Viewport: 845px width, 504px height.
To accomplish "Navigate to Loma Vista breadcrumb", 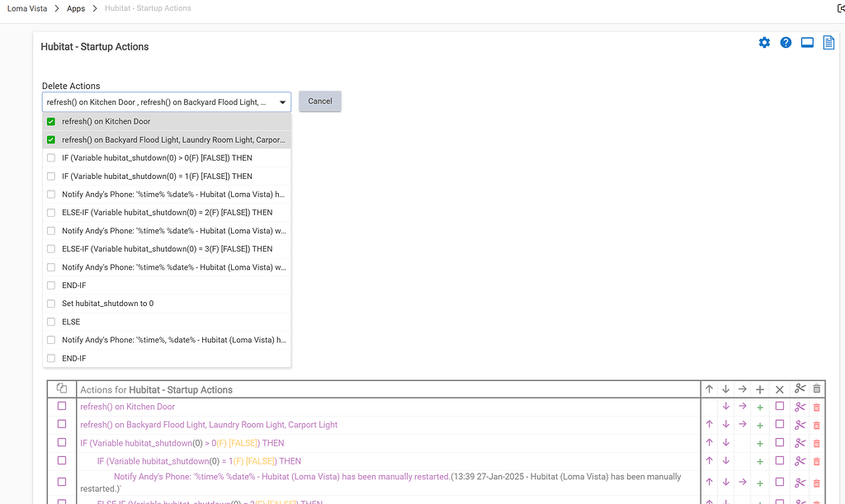I will coord(26,8).
